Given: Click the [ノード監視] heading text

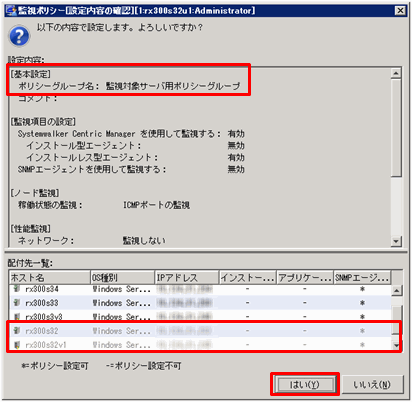Looking at the screenshot, I should click(35, 193).
